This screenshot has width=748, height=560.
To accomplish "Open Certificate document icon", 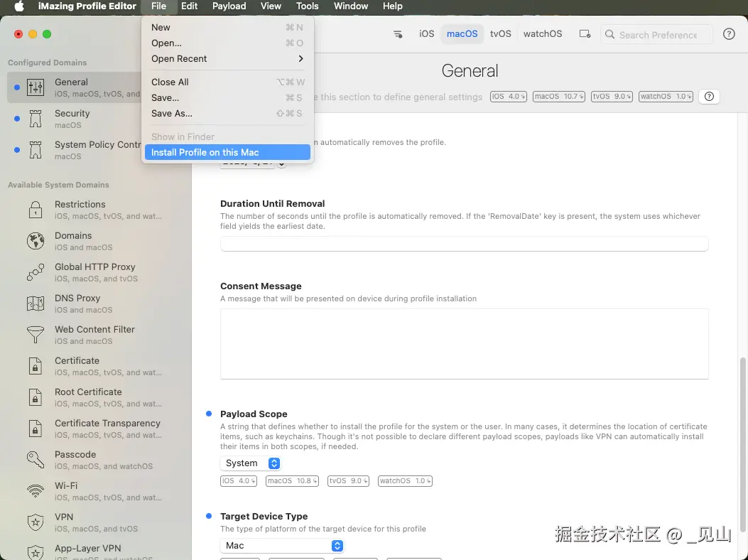I will [36, 366].
